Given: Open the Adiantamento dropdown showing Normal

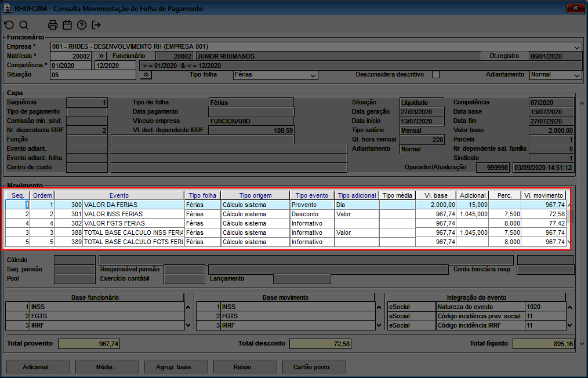Looking at the screenshot, I should click(x=576, y=75).
